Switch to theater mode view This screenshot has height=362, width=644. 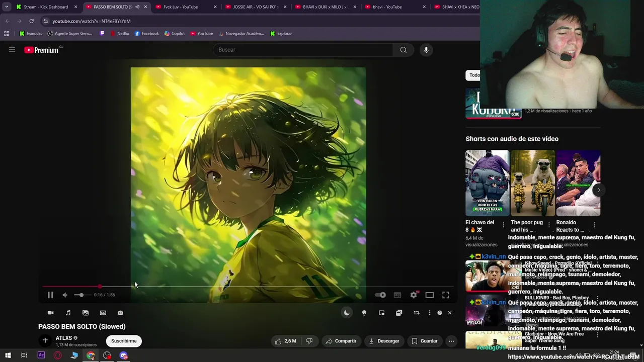(x=430, y=295)
